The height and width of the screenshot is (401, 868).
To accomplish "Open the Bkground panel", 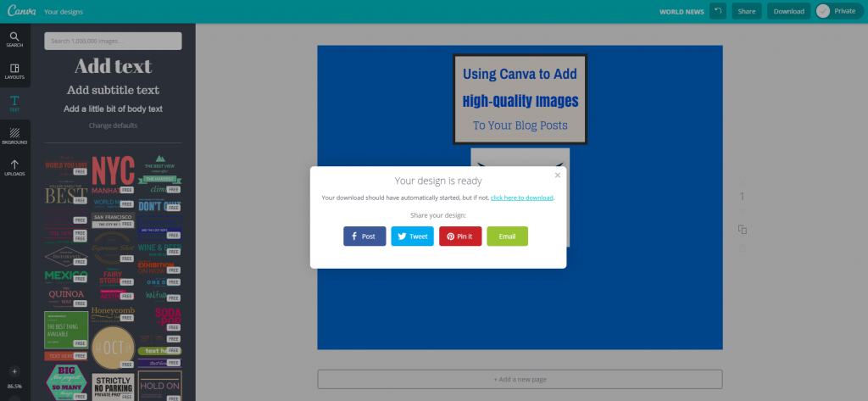I will 15,136.
